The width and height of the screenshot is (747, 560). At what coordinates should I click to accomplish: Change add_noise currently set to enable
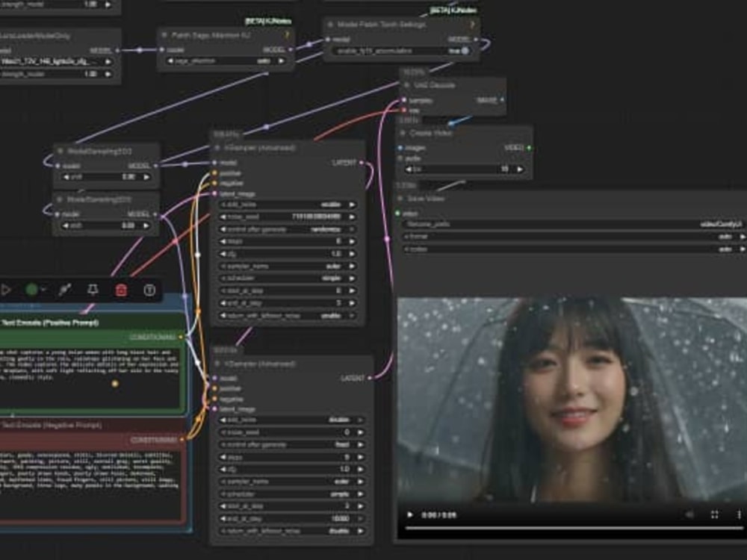[288, 205]
